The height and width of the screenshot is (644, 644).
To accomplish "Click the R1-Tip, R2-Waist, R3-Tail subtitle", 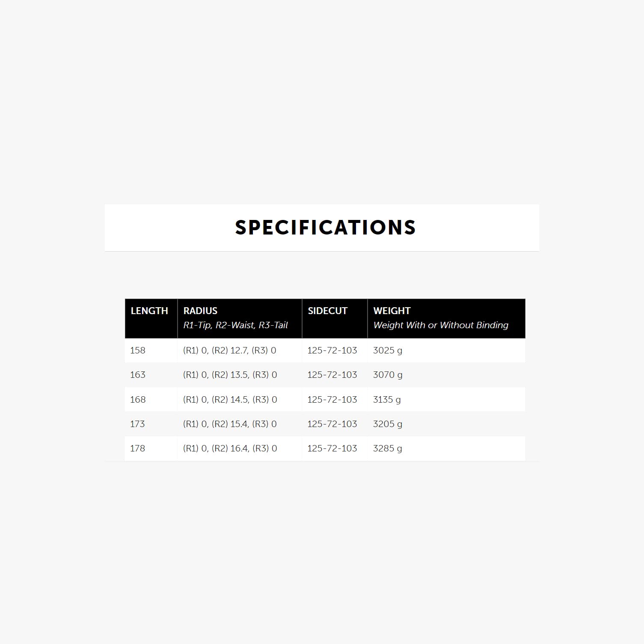I will click(235, 325).
